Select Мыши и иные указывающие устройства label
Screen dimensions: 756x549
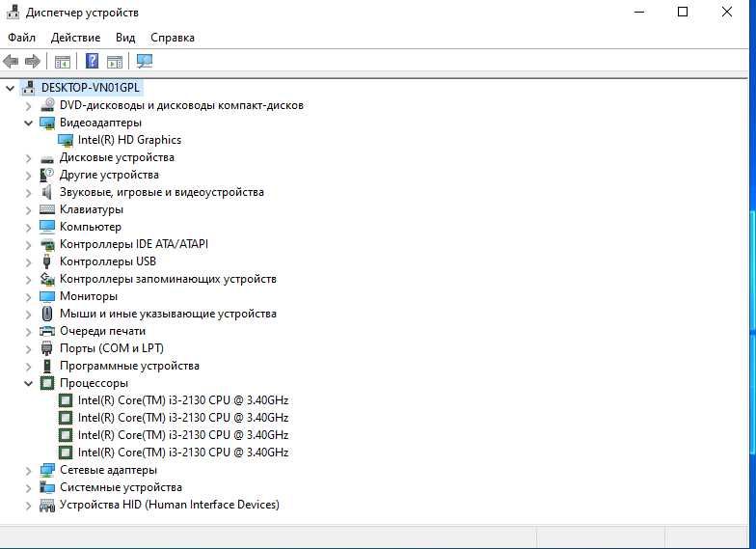coord(168,314)
